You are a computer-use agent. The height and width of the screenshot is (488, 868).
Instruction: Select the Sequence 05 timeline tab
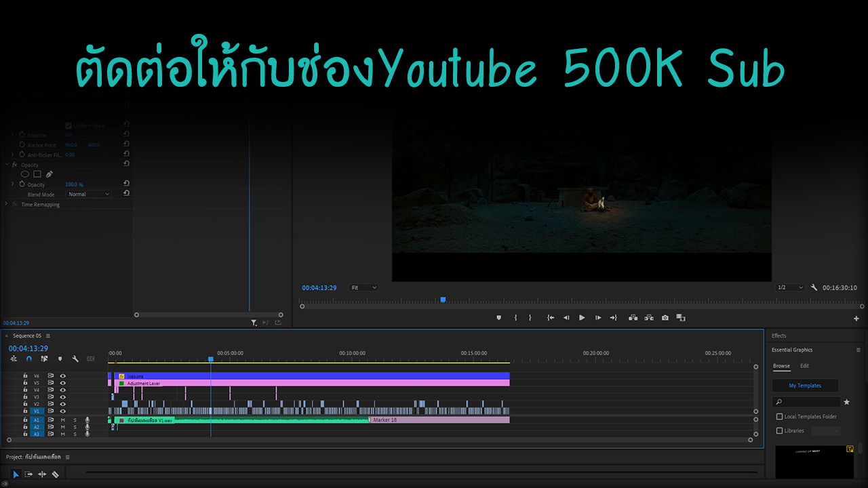coord(27,336)
